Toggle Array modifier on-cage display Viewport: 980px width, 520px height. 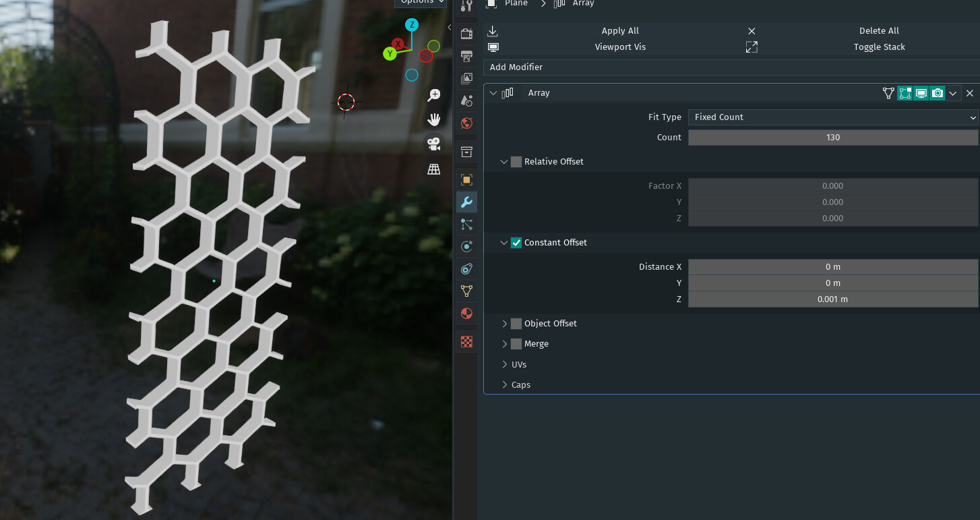click(x=888, y=93)
